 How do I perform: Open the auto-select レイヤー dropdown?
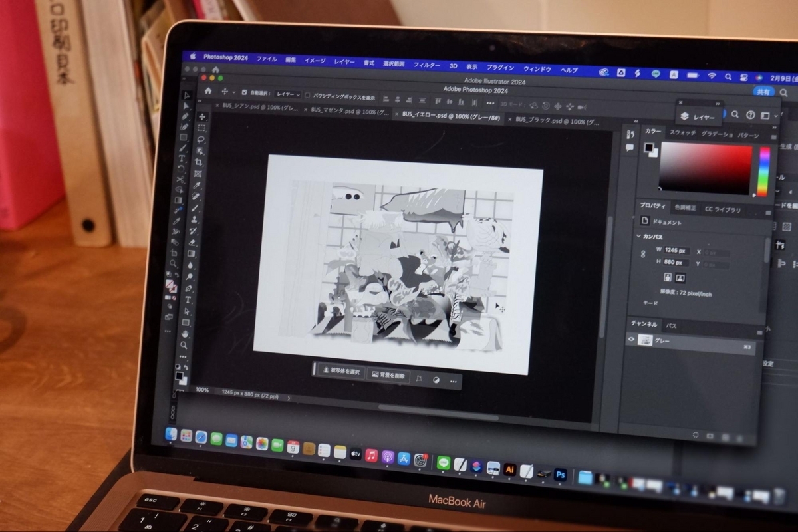pos(288,95)
